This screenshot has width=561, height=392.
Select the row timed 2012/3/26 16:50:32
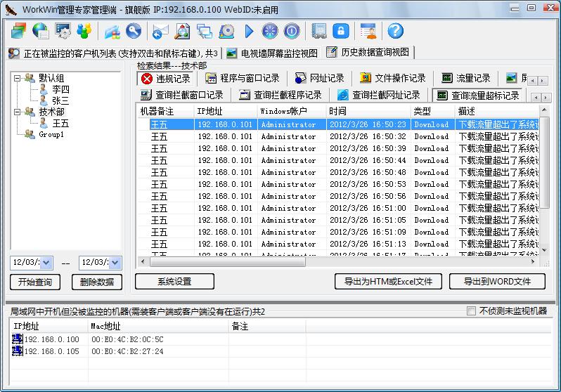click(x=338, y=136)
